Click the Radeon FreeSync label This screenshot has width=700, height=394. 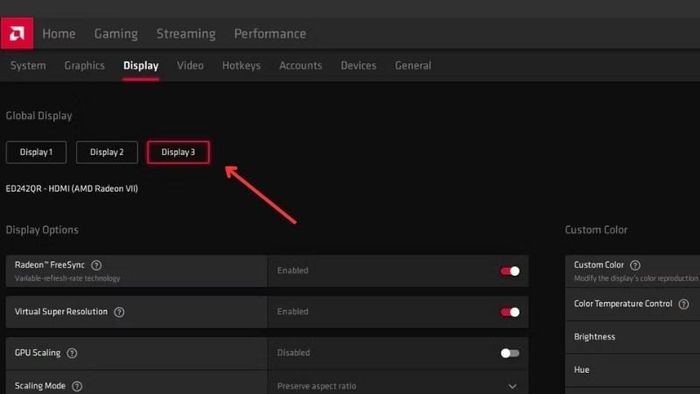(50, 265)
